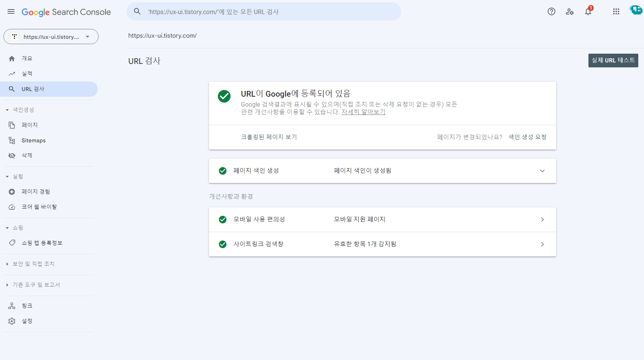Open the property selector dropdown arrow
This screenshot has height=360, width=644.
(88, 37)
